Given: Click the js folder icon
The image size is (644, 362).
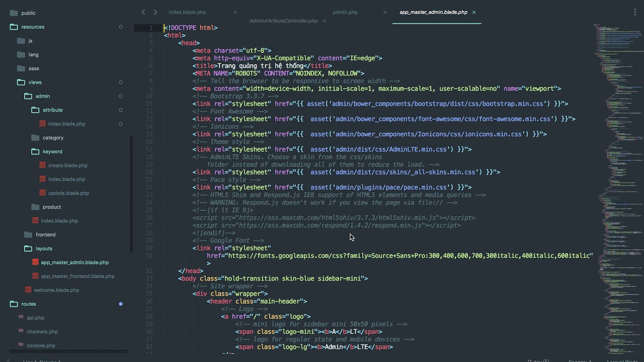Looking at the screenshot, I should click(x=21, y=41).
